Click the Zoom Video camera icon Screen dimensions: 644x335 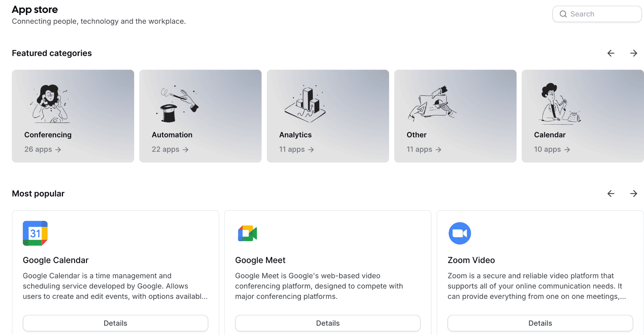[x=459, y=233]
